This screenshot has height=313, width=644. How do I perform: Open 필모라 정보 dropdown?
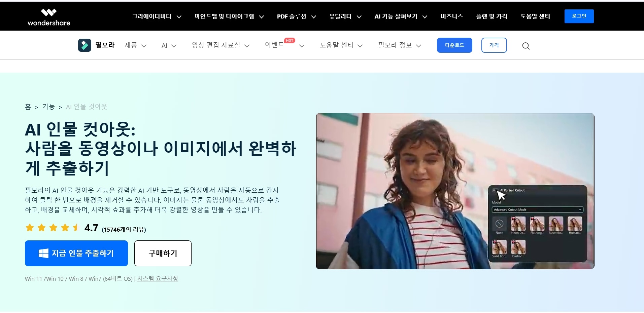click(x=400, y=45)
